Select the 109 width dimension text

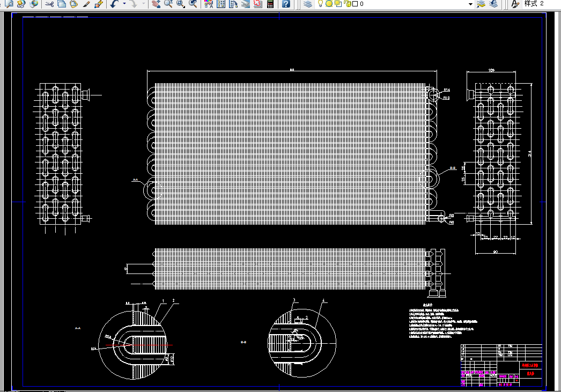pos(491,70)
